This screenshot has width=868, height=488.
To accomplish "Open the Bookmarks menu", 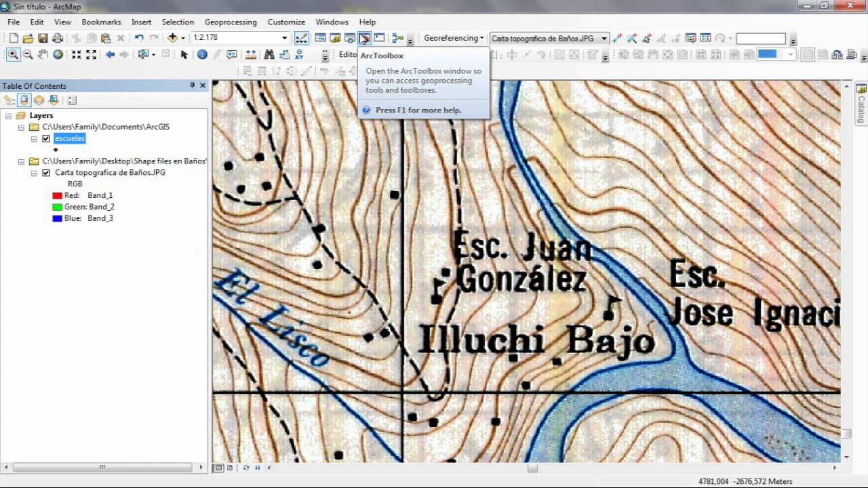I will [x=101, y=22].
